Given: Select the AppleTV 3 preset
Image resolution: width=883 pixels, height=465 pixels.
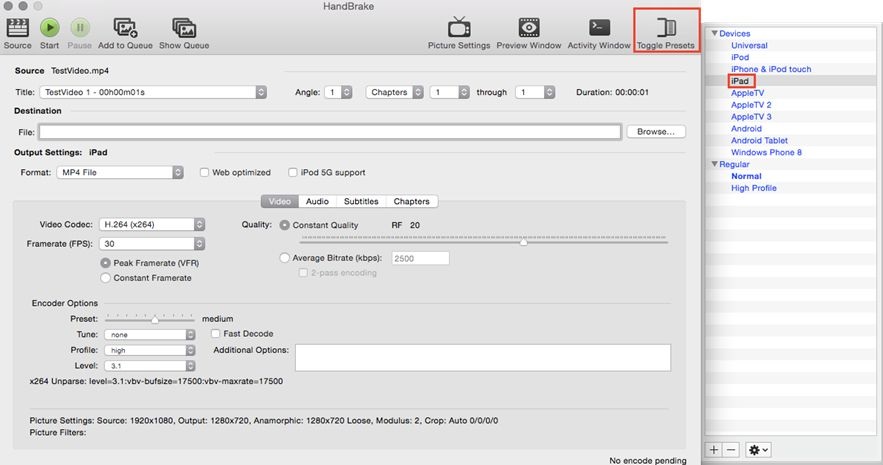Looking at the screenshot, I should 751,117.
